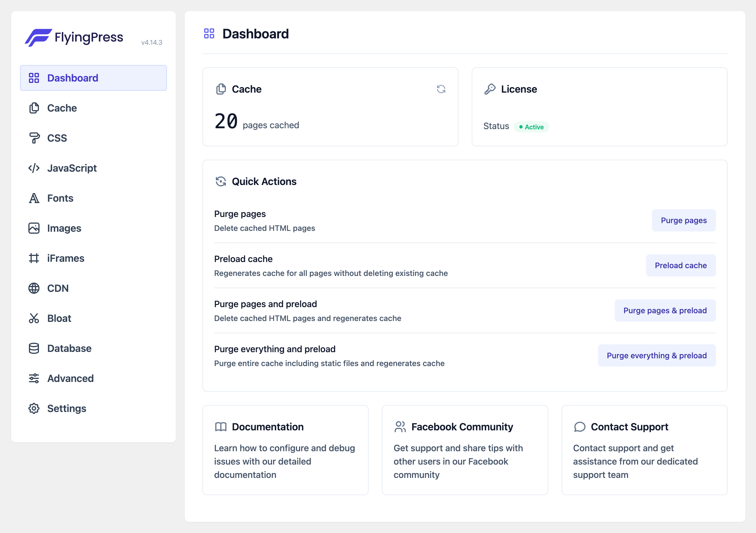Click the JavaScript sidebar icon
Image resolution: width=756 pixels, height=533 pixels.
click(33, 168)
